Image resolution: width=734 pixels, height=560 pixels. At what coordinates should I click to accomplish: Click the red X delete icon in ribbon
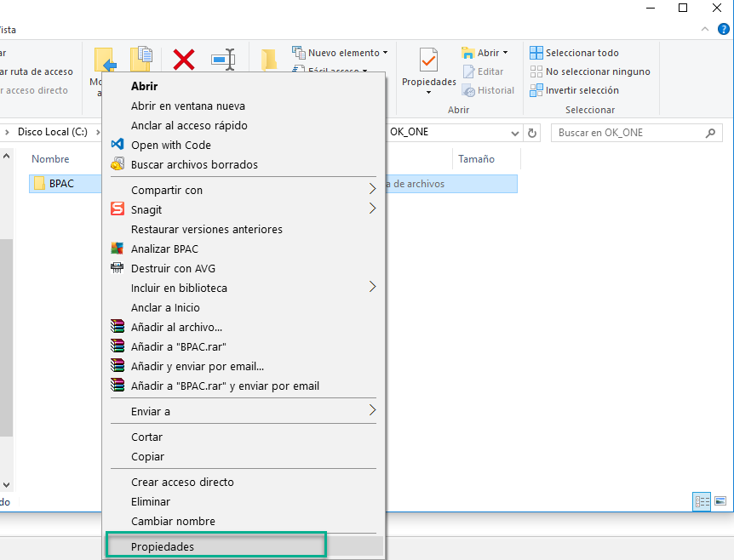coord(184,59)
